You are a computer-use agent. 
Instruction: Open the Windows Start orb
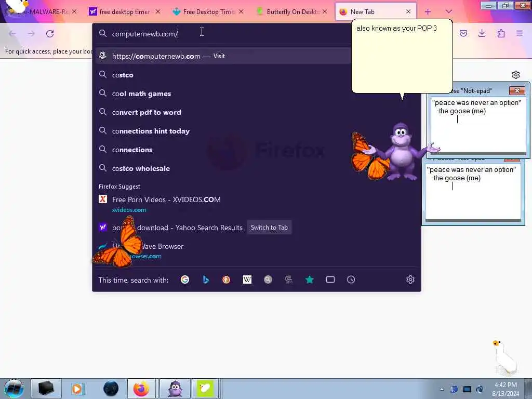coord(14,389)
